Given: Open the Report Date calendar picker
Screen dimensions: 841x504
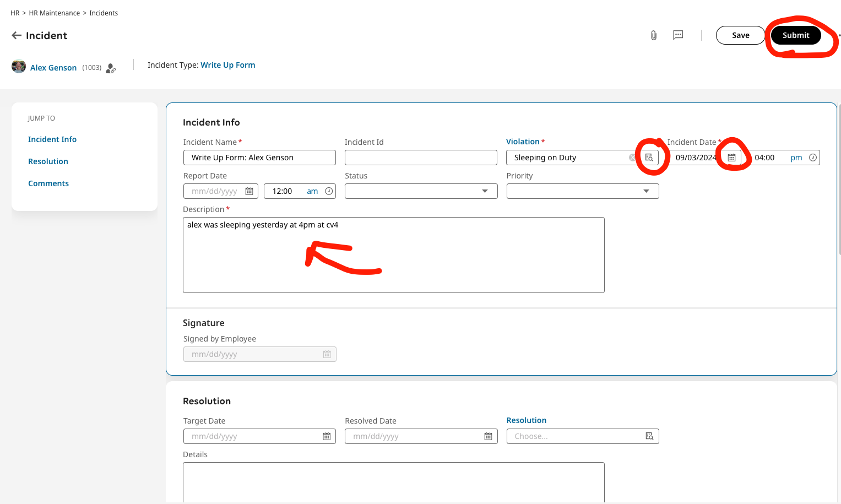Looking at the screenshot, I should (249, 191).
